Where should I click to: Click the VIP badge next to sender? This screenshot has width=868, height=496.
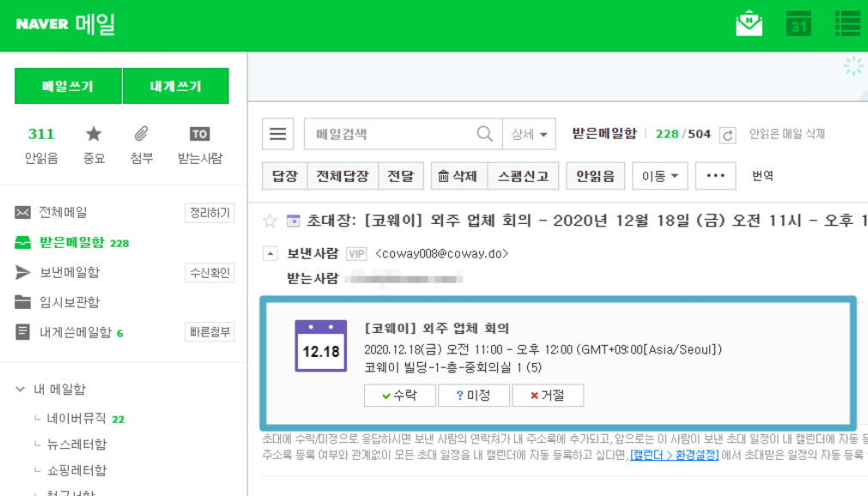point(356,253)
